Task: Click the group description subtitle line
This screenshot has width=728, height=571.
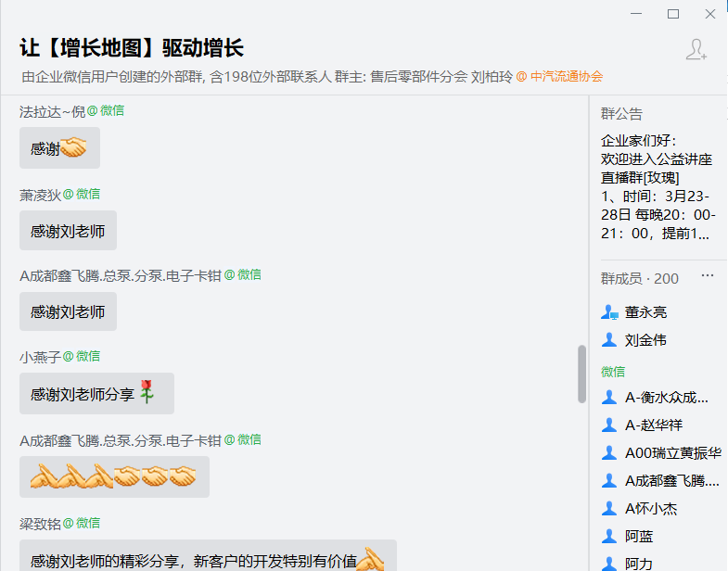Action: [312, 77]
